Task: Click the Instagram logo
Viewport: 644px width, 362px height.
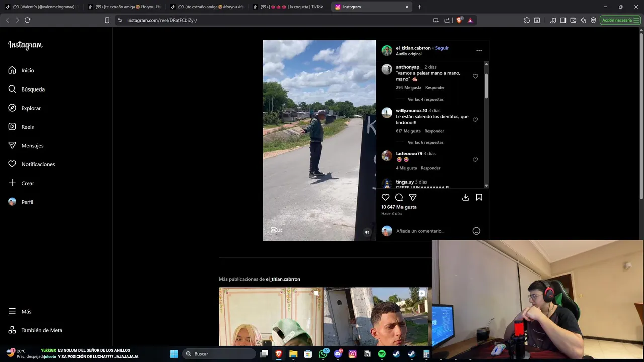Action: pyautogui.click(x=25, y=45)
